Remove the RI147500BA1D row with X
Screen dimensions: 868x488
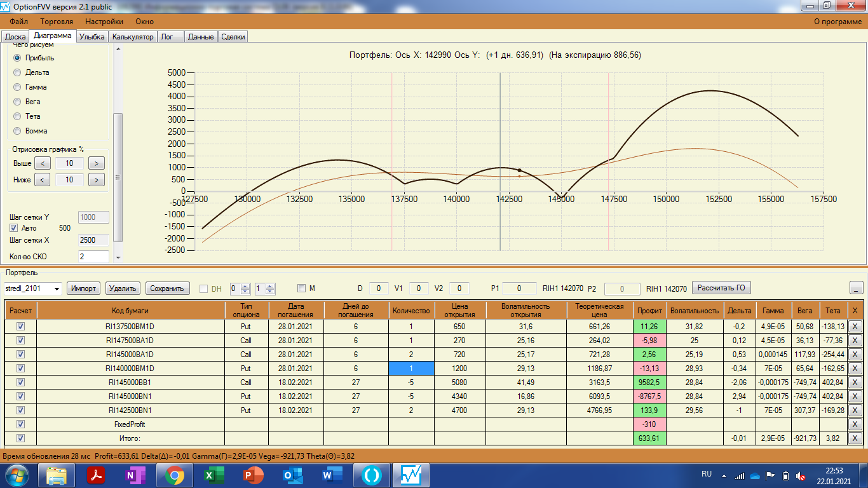pyautogui.click(x=855, y=340)
